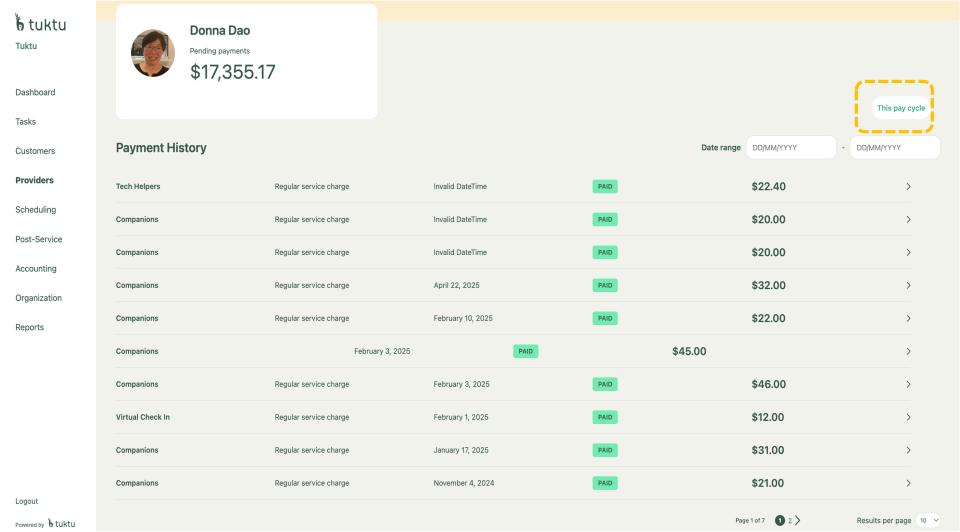
Task: Open the November 4, 2024 payment arrow
Action: tap(908, 483)
